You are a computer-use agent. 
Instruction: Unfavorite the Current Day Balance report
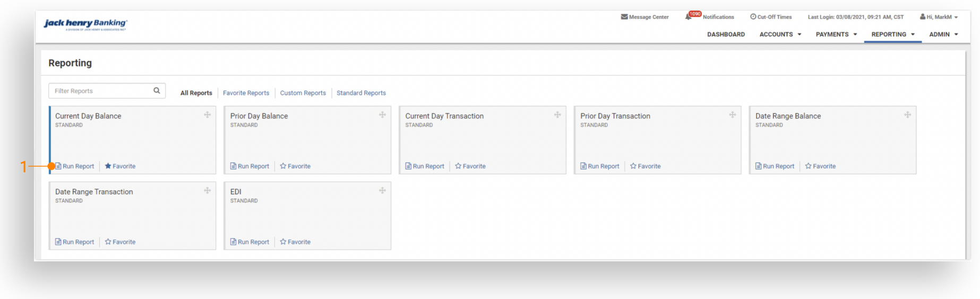pos(120,166)
